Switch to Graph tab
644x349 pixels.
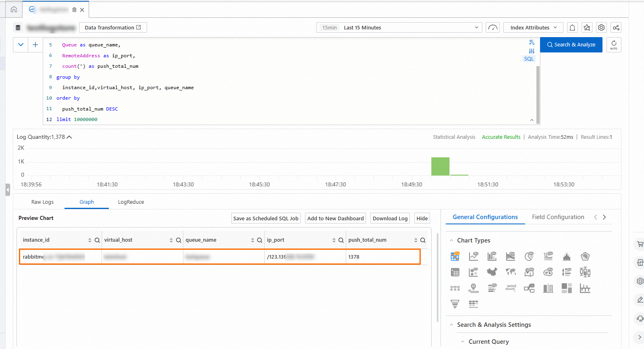point(87,202)
